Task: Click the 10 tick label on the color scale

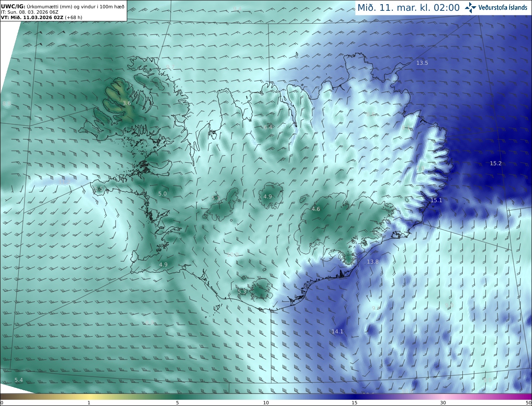Action: point(266,403)
